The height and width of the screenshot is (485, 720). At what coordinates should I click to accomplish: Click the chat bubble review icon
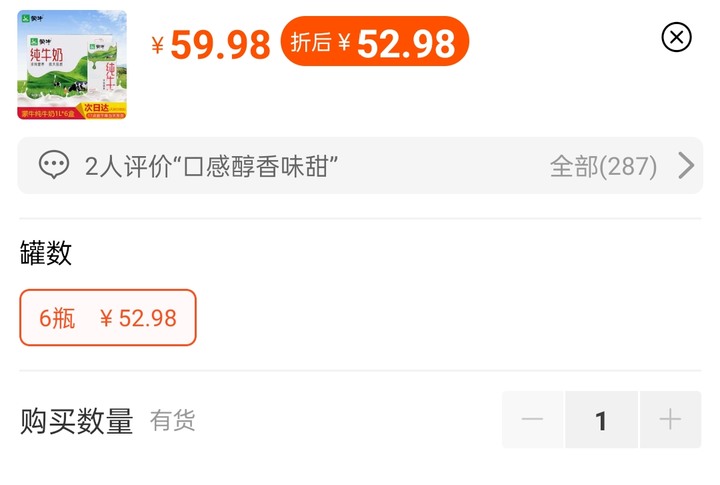point(54,165)
